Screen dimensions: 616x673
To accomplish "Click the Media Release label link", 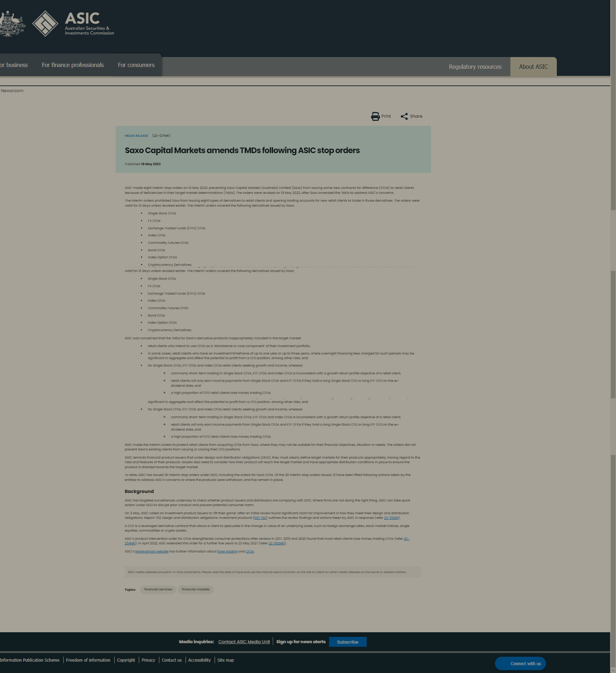I will pyautogui.click(x=136, y=136).
